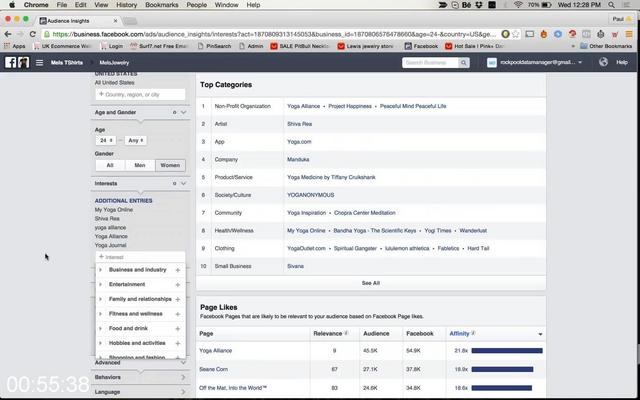Reload the page with the refresh icon
The height and width of the screenshot is (400, 640).
point(33,34)
